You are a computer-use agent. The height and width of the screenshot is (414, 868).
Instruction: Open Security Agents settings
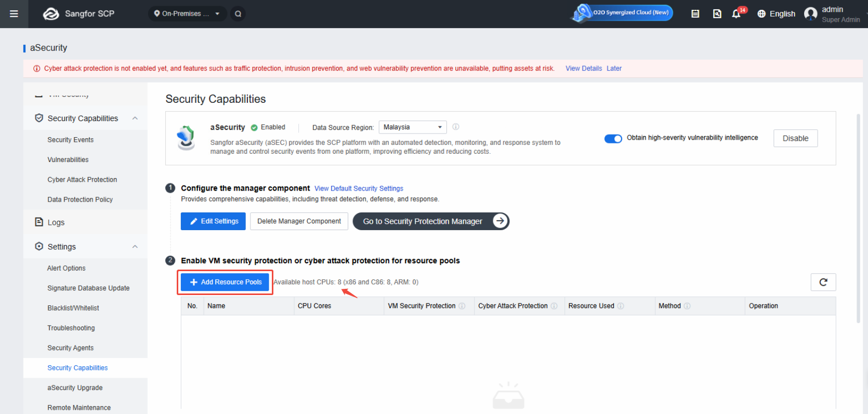pos(71,348)
